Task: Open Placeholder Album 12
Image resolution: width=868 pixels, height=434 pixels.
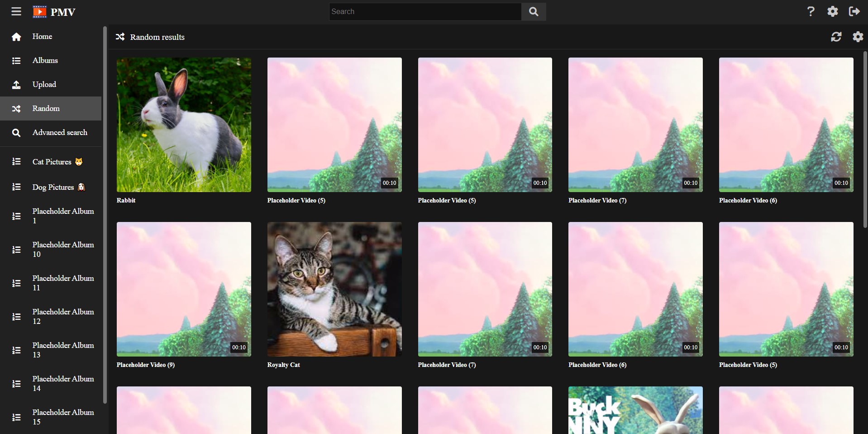Action: (x=51, y=317)
